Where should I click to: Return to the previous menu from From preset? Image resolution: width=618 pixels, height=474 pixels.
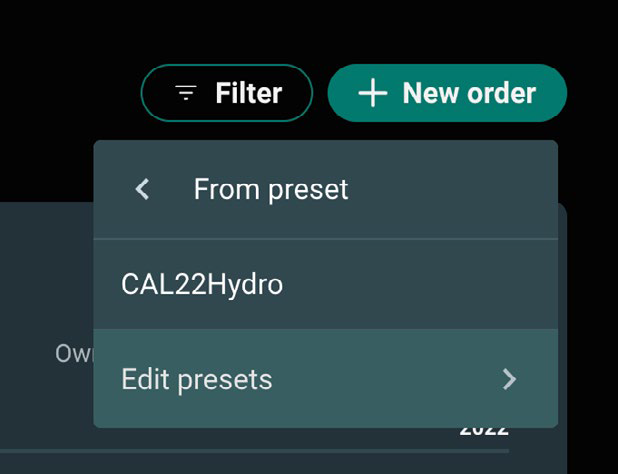[142, 189]
